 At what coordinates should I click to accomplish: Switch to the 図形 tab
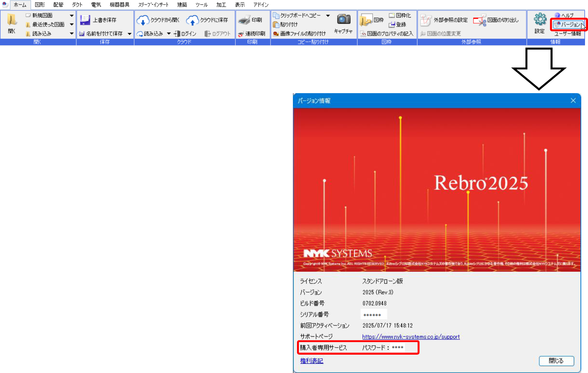(x=40, y=5)
